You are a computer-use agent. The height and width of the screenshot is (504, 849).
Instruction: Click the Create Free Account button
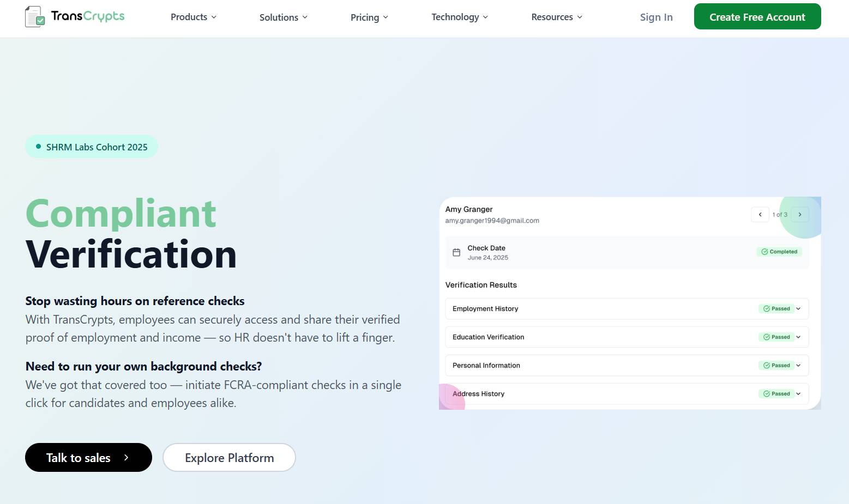[757, 17]
